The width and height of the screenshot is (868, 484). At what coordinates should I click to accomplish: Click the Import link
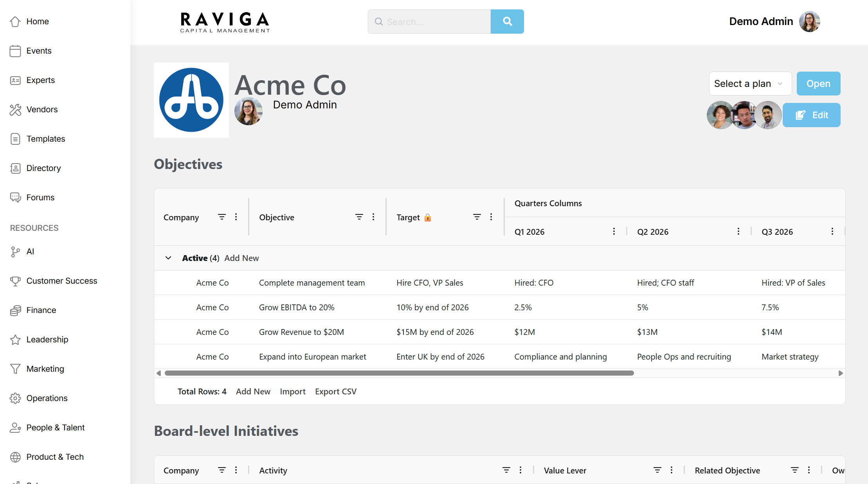click(293, 391)
